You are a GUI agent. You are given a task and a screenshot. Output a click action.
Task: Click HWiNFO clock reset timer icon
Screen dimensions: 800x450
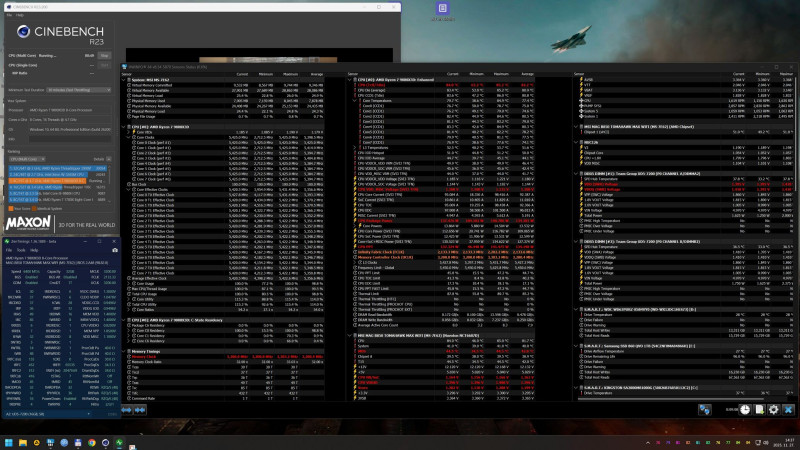pos(745,409)
